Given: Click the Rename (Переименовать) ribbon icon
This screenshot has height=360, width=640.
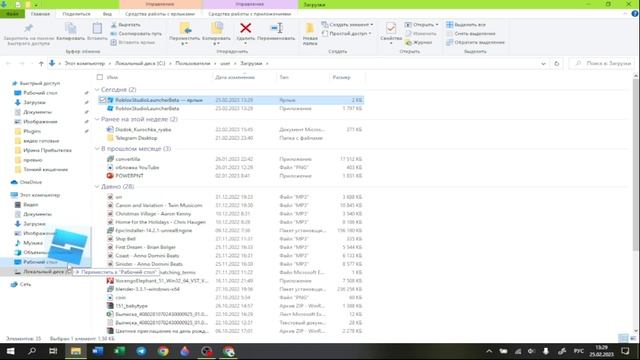Looking at the screenshot, I should pos(276,28).
